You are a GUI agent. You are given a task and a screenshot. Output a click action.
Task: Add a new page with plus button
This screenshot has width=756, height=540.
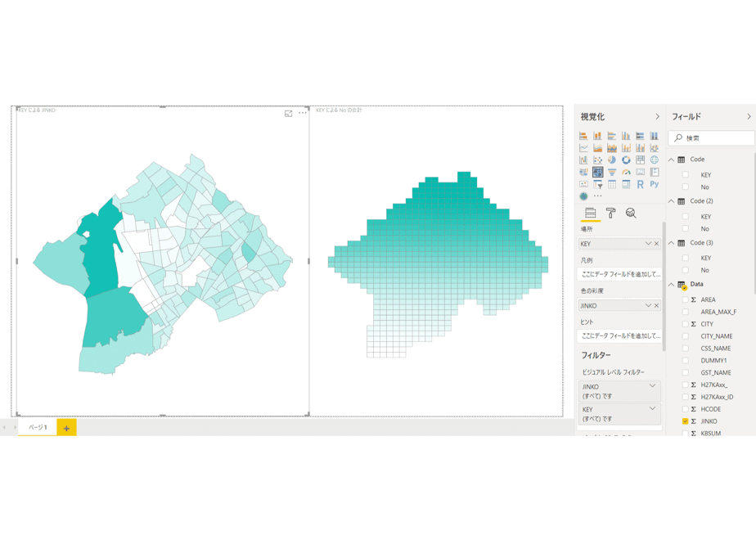[x=66, y=428]
